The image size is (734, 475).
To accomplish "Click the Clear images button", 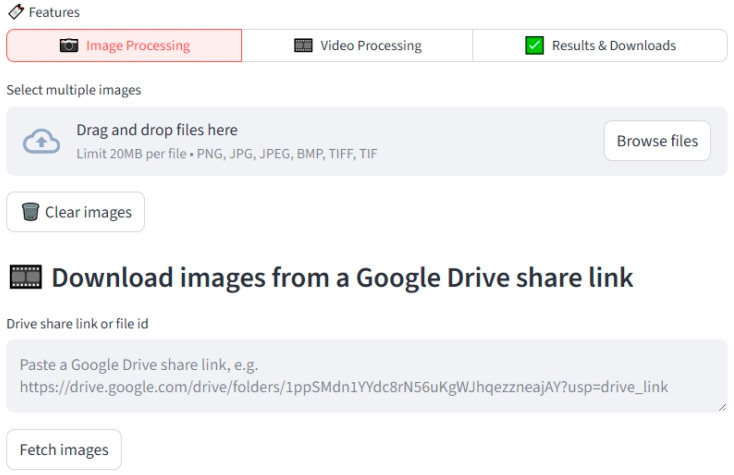I will 75,212.
